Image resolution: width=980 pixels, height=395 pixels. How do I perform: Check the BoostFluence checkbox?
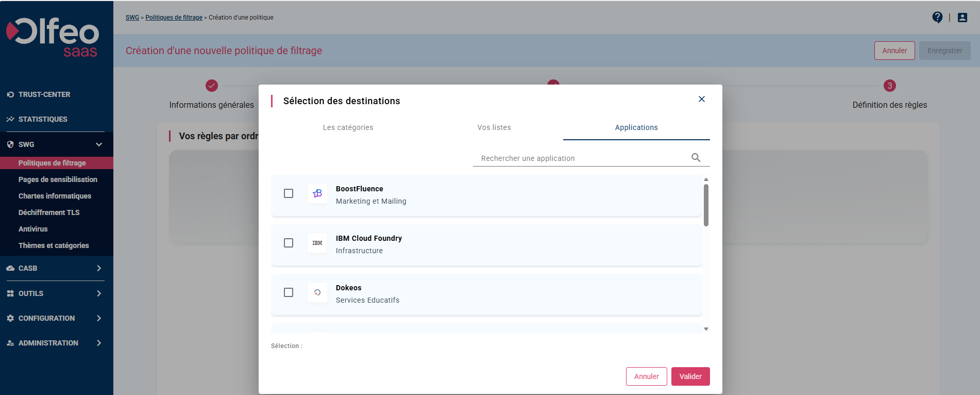tap(289, 193)
